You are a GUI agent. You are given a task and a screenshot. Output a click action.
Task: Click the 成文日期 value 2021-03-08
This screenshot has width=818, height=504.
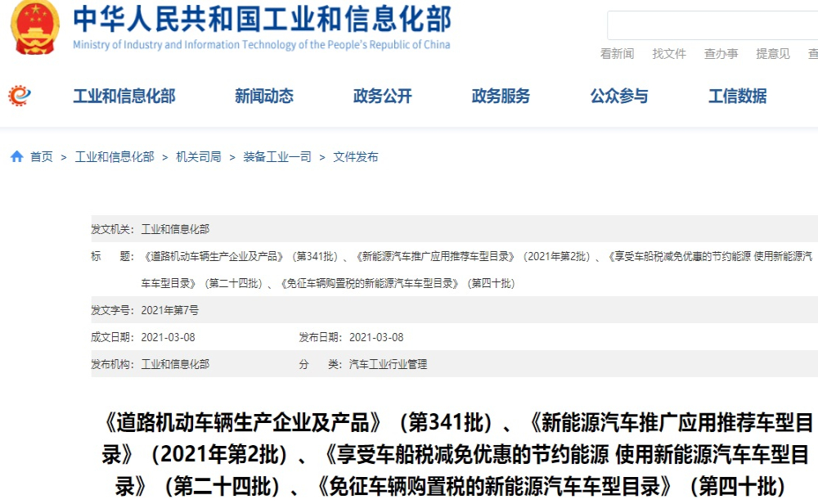[168, 338]
